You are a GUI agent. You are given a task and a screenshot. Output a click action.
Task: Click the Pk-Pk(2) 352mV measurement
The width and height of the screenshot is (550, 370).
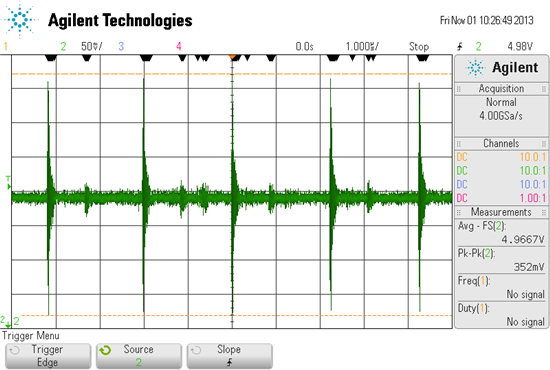point(501,260)
